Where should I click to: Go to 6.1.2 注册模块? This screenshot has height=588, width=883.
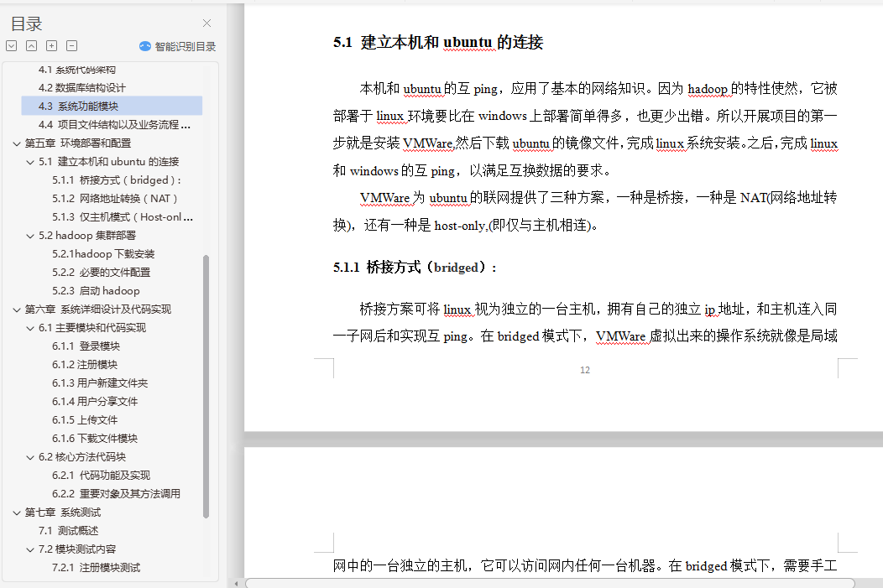[85, 365]
